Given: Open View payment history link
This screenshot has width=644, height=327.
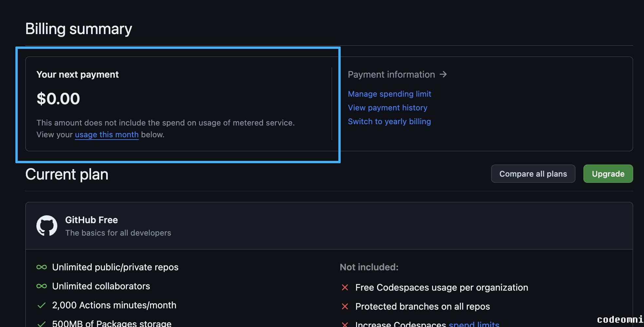Looking at the screenshot, I should tap(388, 108).
